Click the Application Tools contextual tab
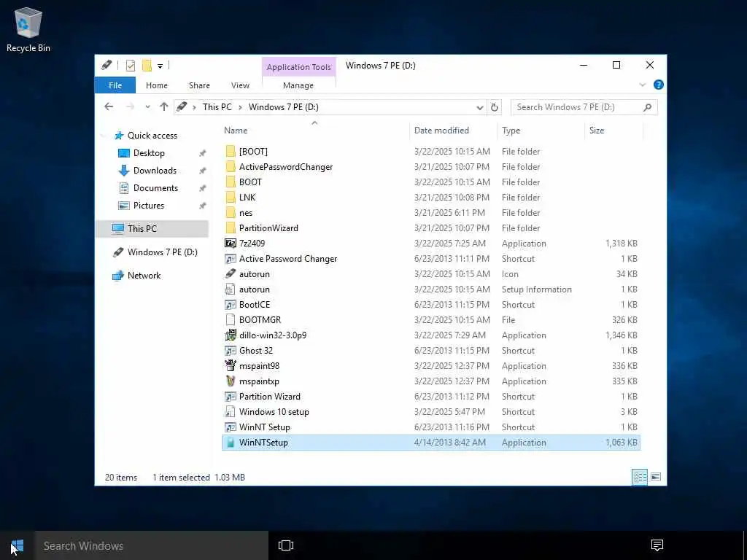747x560 pixels. 298,66
